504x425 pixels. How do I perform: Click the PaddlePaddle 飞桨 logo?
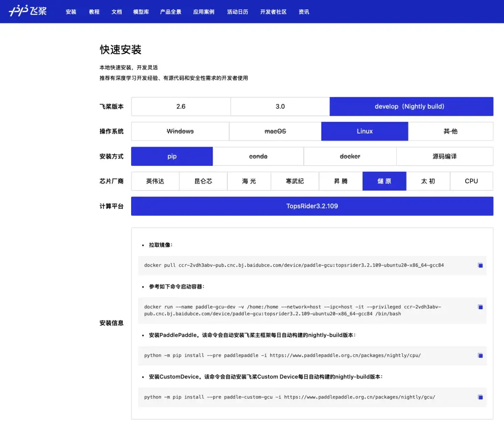[x=28, y=11]
